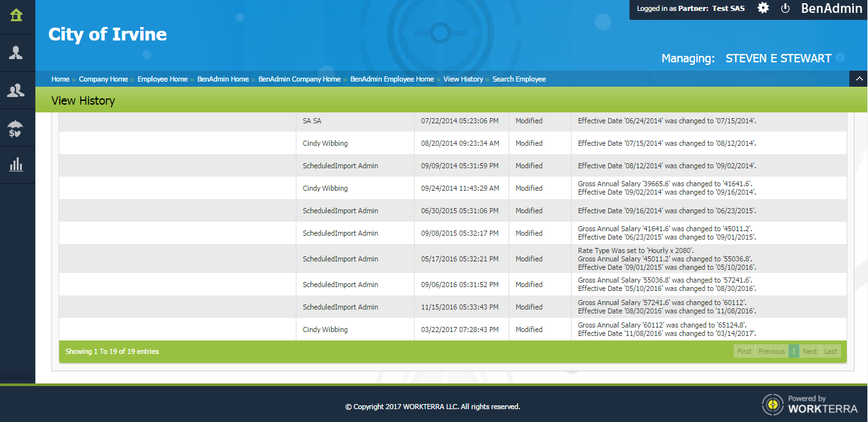Viewport: 868px width, 422px height.
Task: Click Effective Date '06/24/2014' changed text
Action: (667, 121)
